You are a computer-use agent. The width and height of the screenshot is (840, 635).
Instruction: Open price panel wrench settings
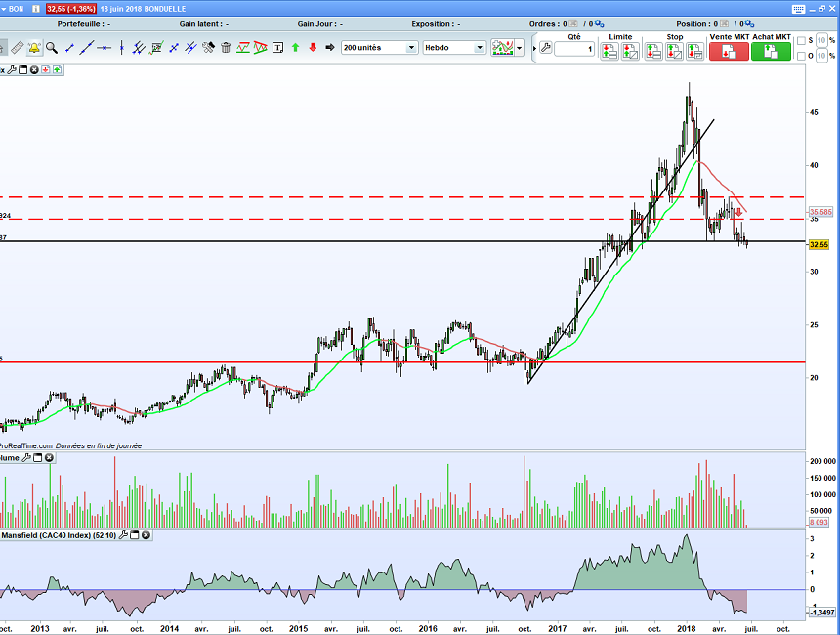[x=12, y=69]
